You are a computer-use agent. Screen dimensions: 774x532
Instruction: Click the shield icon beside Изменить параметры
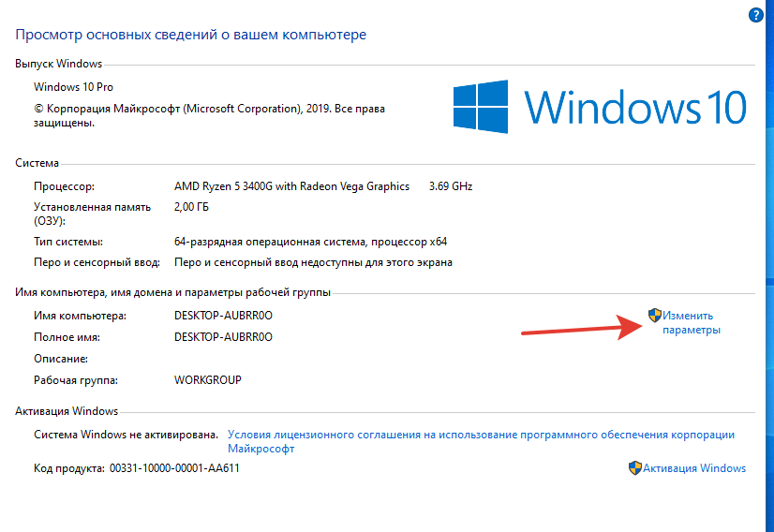click(655, 315)
